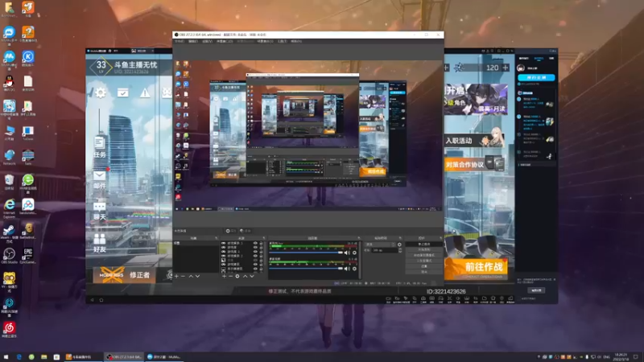Open 聊天 chat icon in game sidebar

(99, 211)
